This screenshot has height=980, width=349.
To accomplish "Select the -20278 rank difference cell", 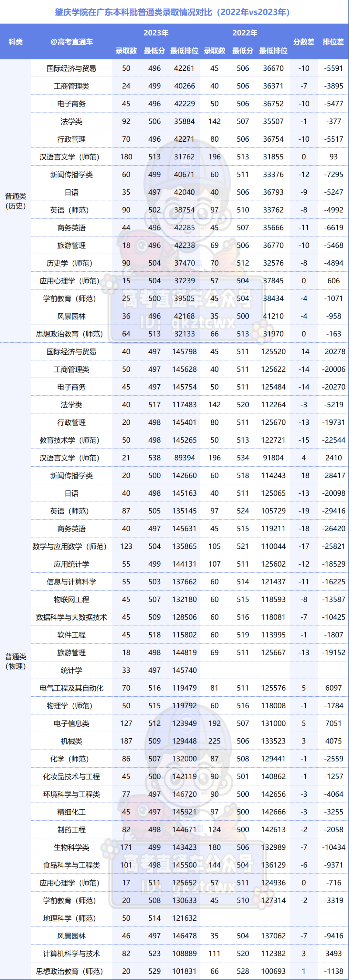I will click(333, 351).
